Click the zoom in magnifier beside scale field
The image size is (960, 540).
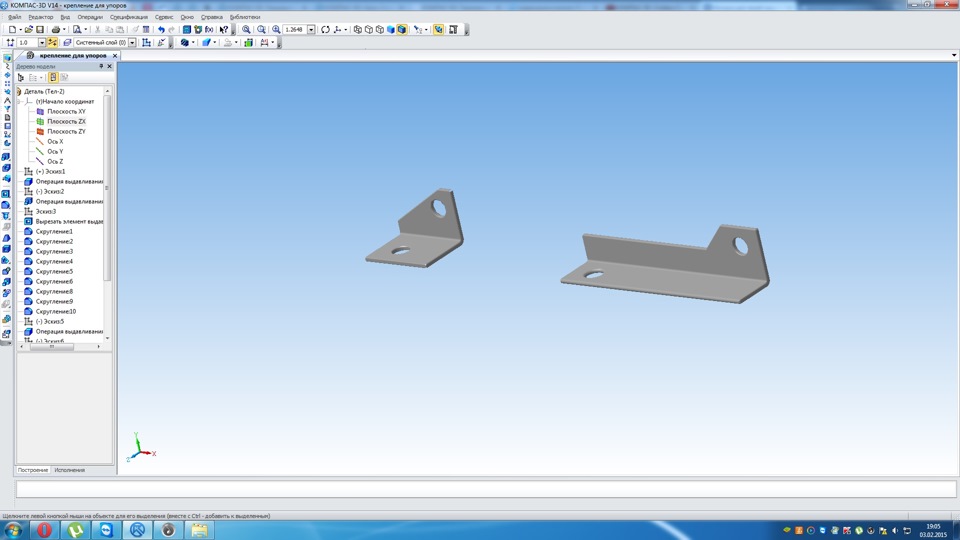click(277, 29)
